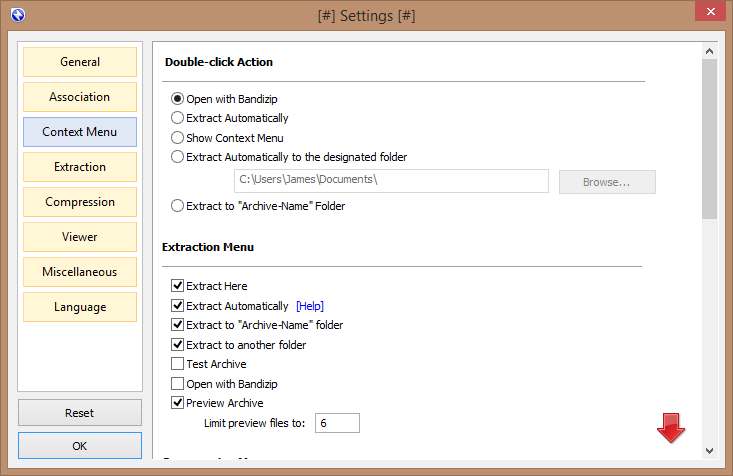This screenshot has width=733, height=476.
Task: Open the Help link beside Extract Automatically
Action: coord(310,306)
